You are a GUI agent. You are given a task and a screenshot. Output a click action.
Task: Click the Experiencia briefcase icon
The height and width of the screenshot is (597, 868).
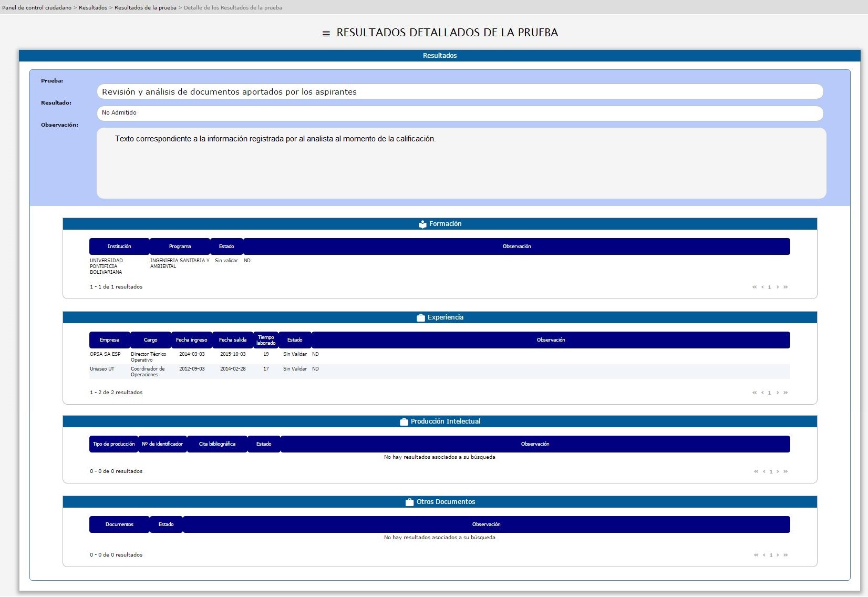pyautogui.click(x=420, y=318)
